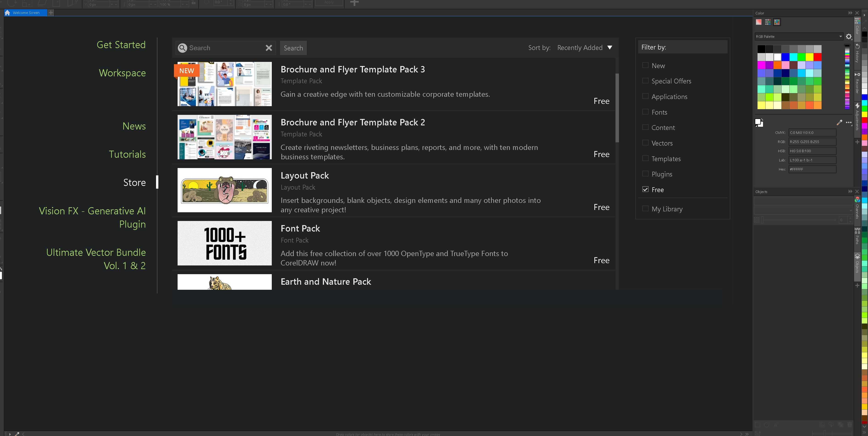This screenshot has width=868, height=436.
Task: Click the expand Objects panel arrow icon
Action: [x=849, y=191]
